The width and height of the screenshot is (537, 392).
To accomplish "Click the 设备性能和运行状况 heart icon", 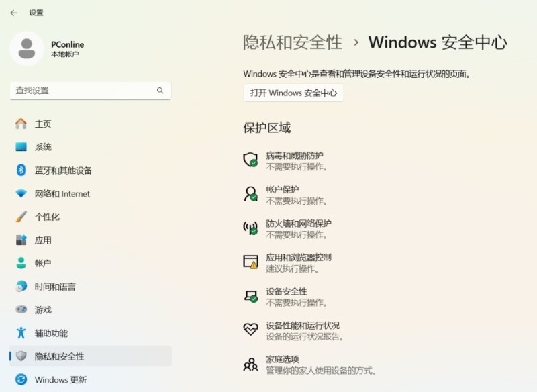I will (x=250, y=330).
